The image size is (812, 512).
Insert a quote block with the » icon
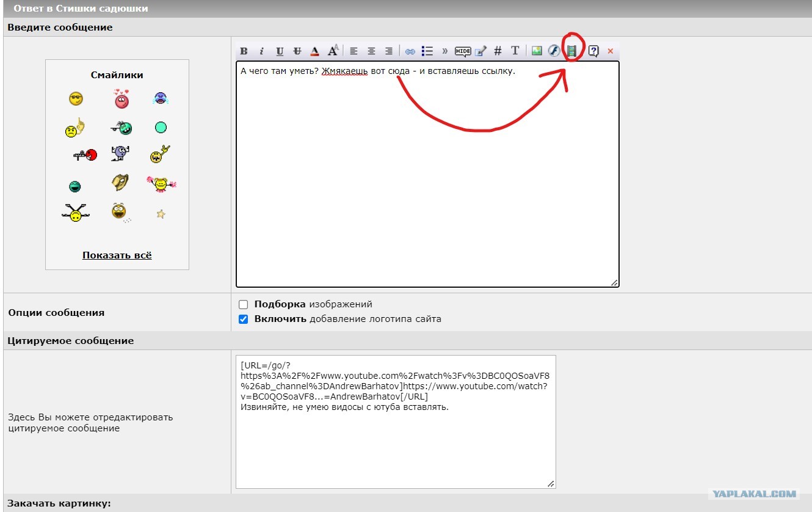click(x=444, y=51)
